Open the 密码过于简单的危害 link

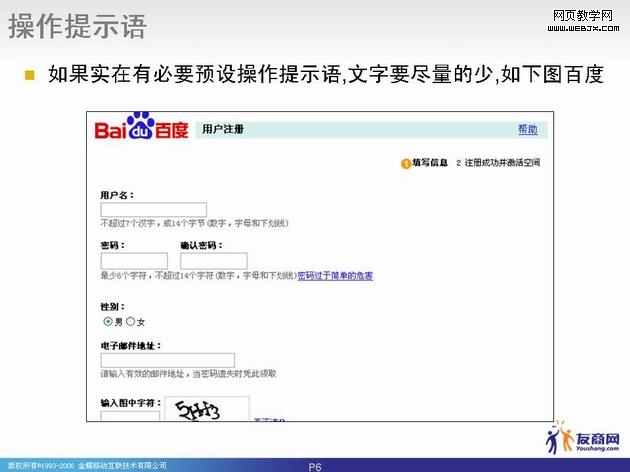335,275
